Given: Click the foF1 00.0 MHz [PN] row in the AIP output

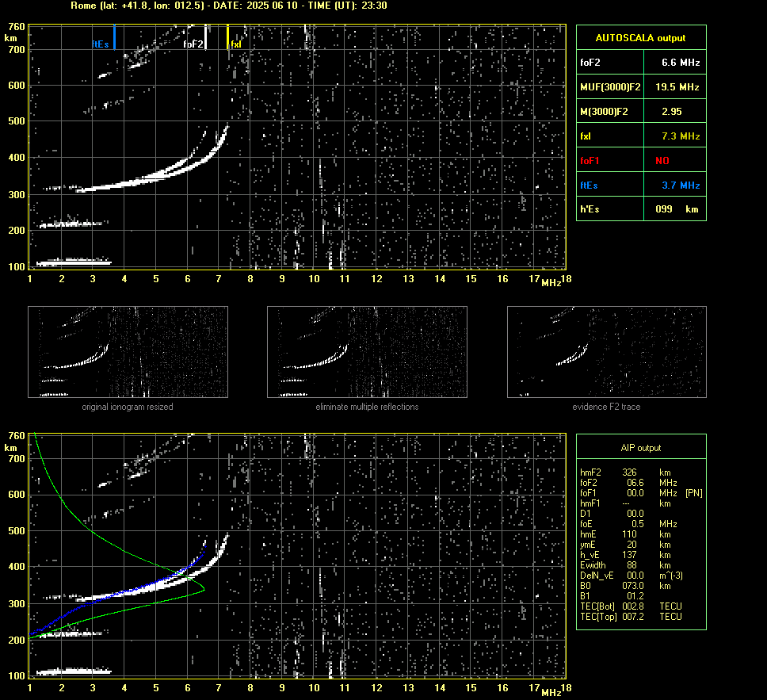Looking at the screenshot, I should coord(641,493).
